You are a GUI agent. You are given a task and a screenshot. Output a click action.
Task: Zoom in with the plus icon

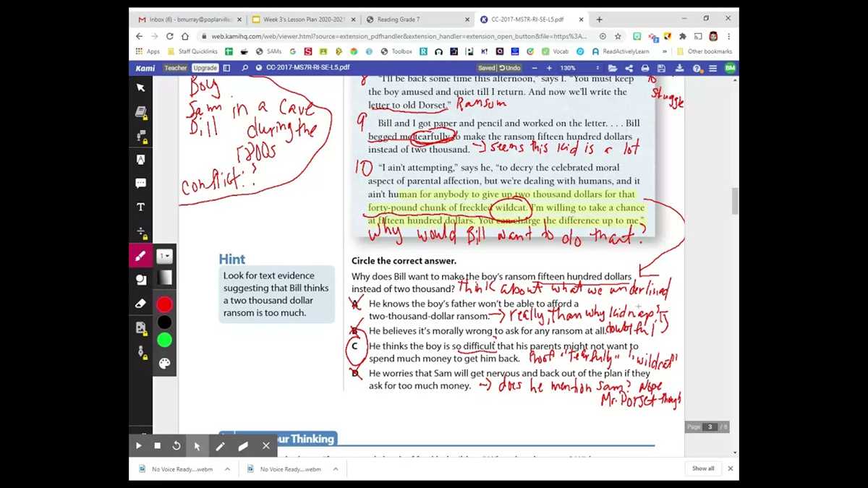(549, 68)
